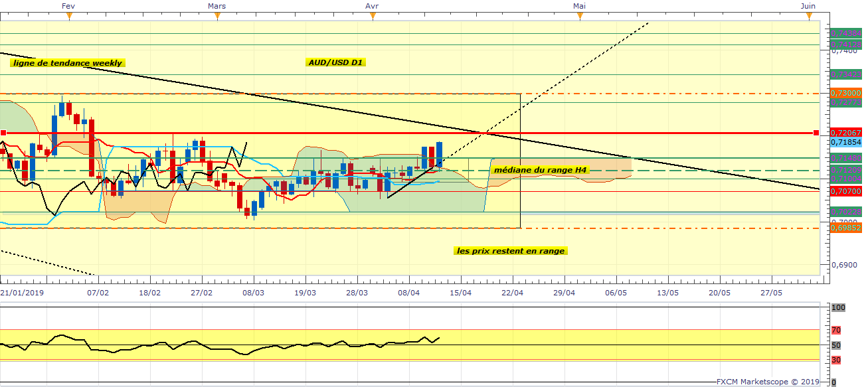Image resolution: width=868 pixels, height=387 pixels.
Task: Click the red 0,72067 price level tag
Action: click(x=847, y=133)
